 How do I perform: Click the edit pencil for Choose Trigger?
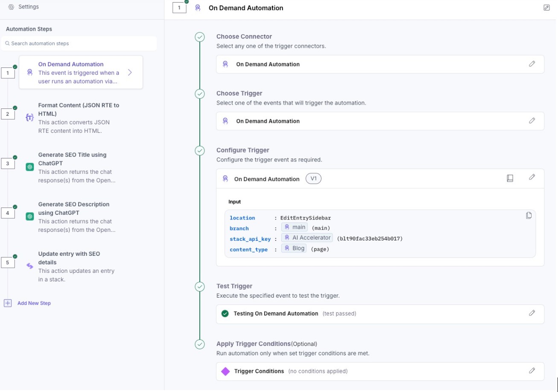pyautogui.click(x=532, y=121)
